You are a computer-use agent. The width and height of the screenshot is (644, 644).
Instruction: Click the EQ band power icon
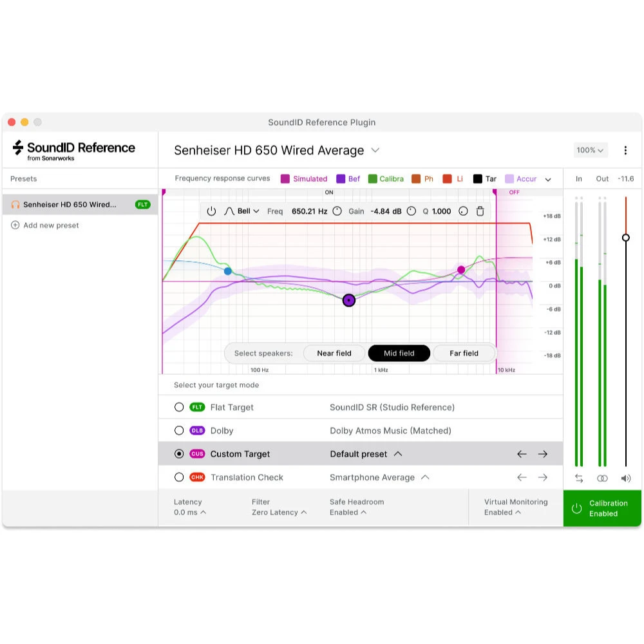pos(211,211)
